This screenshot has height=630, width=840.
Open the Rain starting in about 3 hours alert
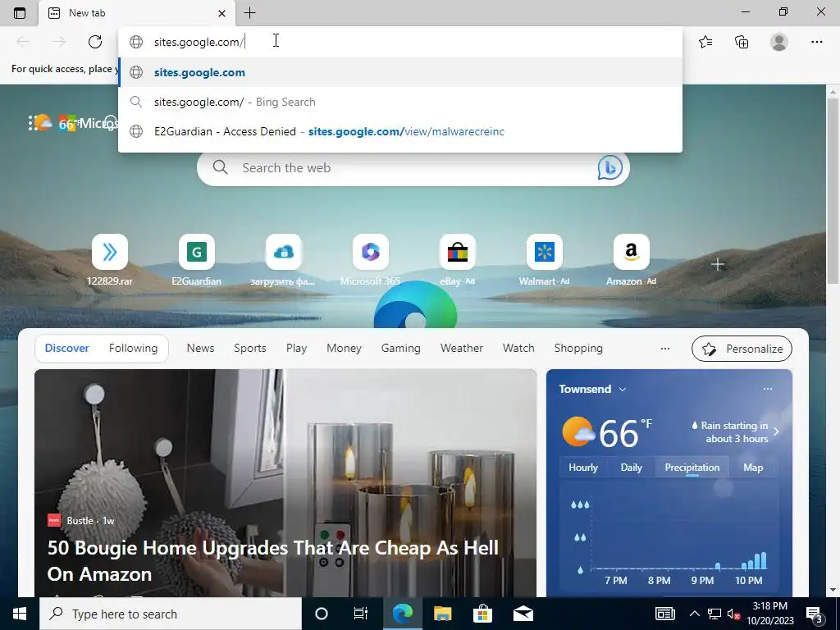tap(734, 431)
